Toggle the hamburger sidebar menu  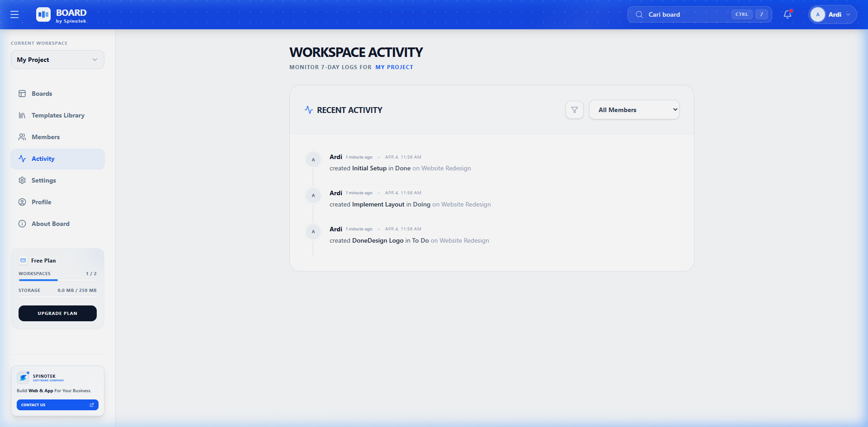click(14, 14)
